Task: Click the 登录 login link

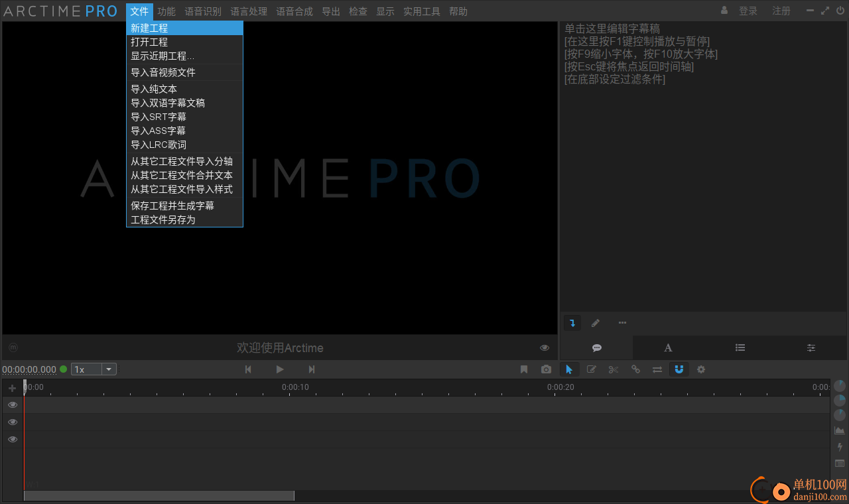Action: (748, 11)
